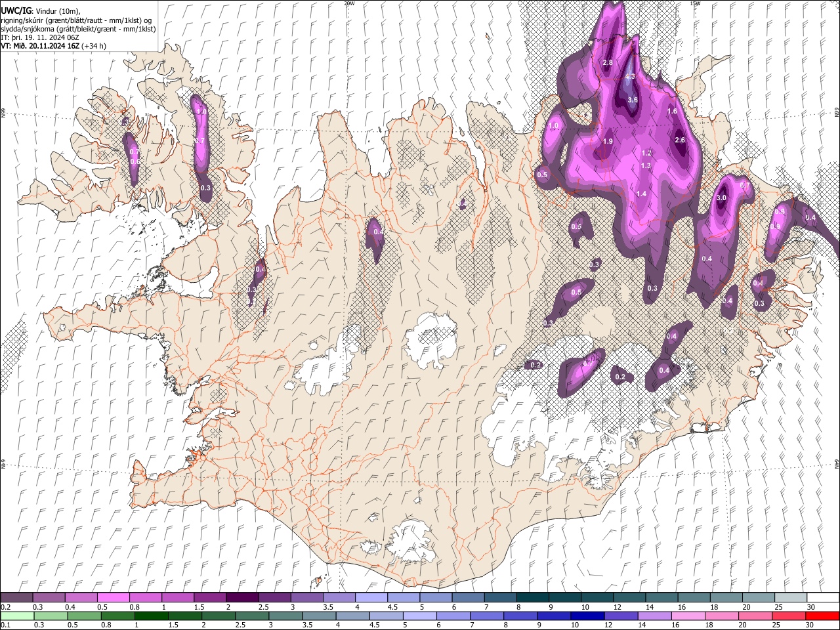Click the 2.6 snowfall value label
The height and width of the screenshot is (630, 840).
pyautogui.click(x=680, y=140)
